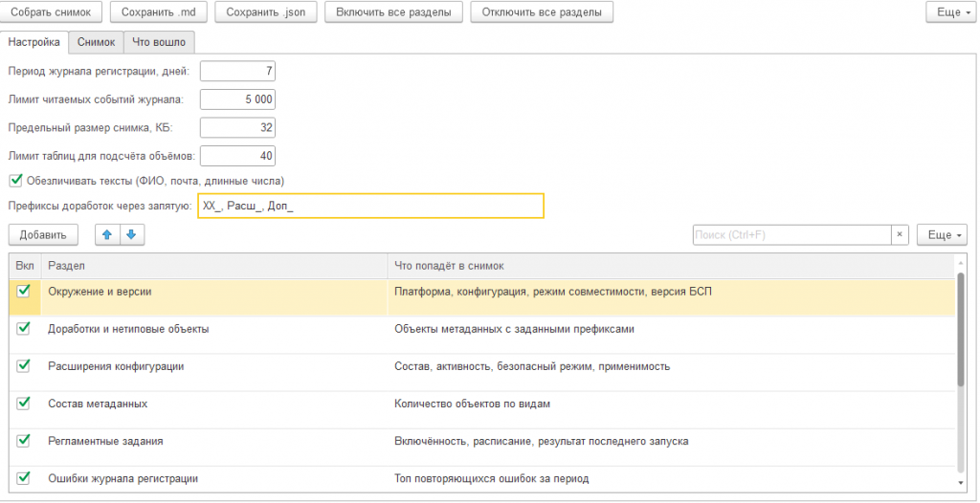Clear the search field with the x icon

900,235
